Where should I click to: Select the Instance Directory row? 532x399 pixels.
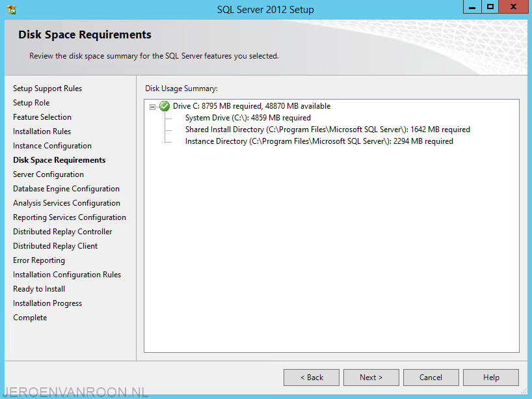319,141
